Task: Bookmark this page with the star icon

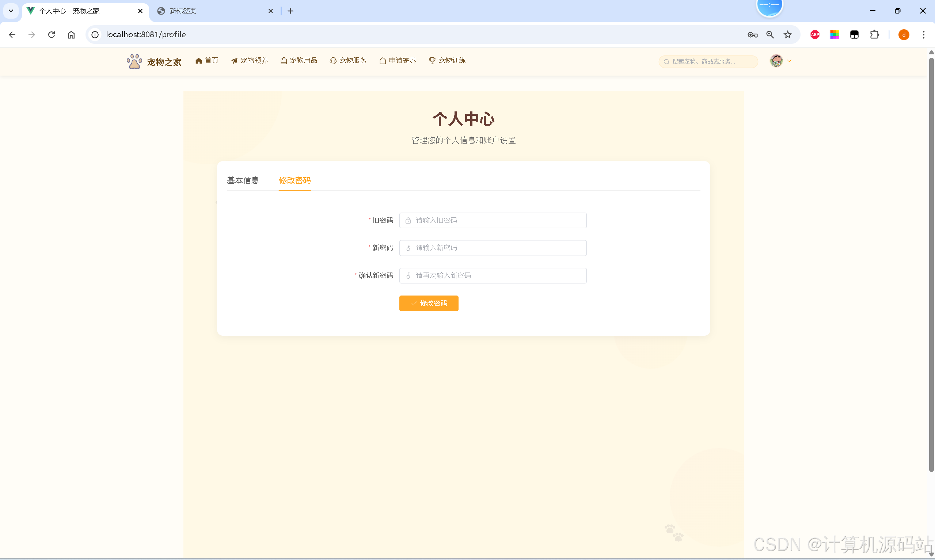Action: [788, 35]
